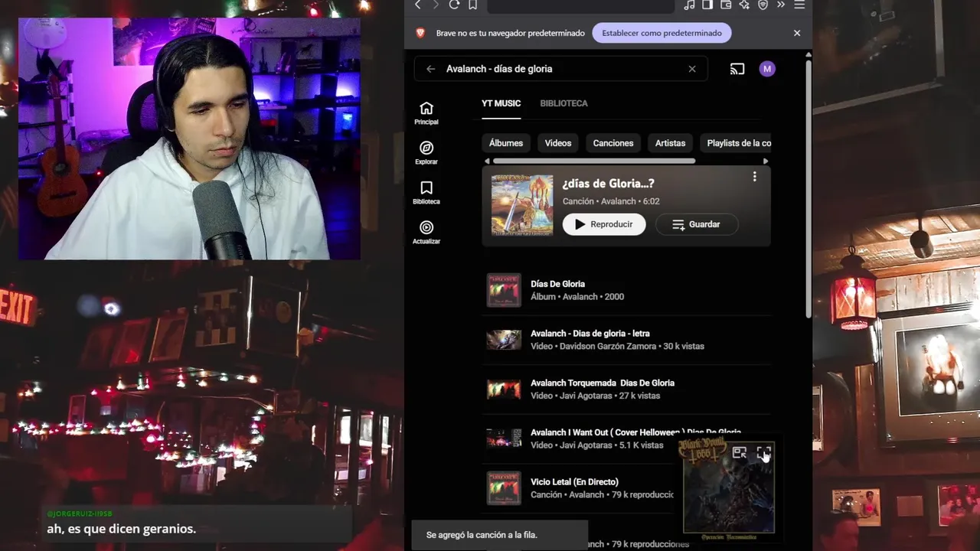Exit search using the back arrow in search box
This screenshot has width=980, height=551.
(430, 69)
